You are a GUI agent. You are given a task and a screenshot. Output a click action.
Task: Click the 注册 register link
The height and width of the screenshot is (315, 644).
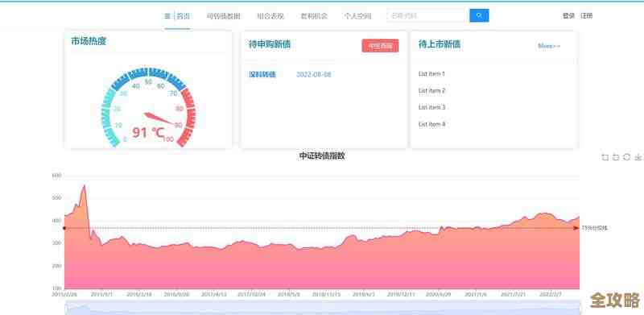pyautogui.click(x=587, y=15)
